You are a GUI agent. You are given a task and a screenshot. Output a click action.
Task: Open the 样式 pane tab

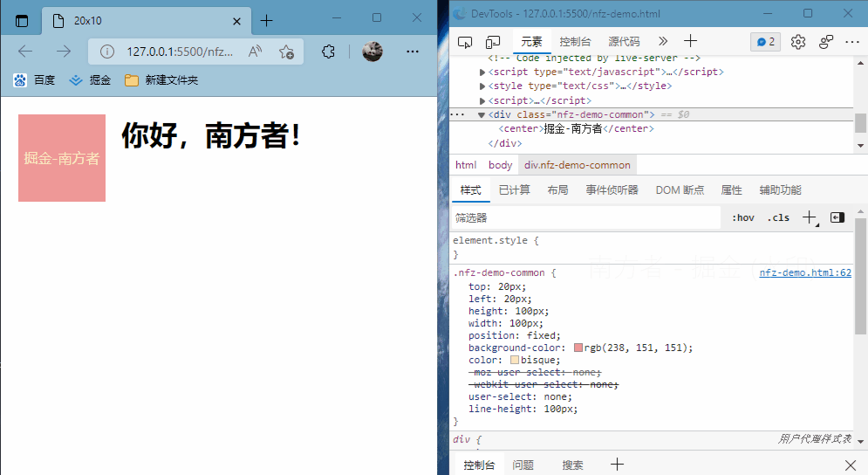click(470, 190)
